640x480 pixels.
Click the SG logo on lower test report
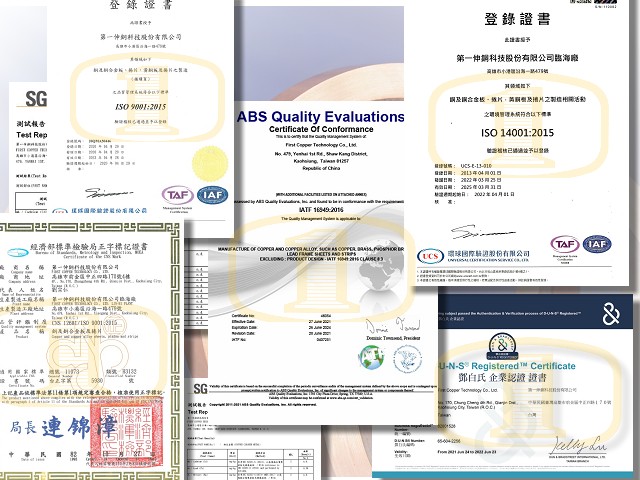tap(200, 389)
